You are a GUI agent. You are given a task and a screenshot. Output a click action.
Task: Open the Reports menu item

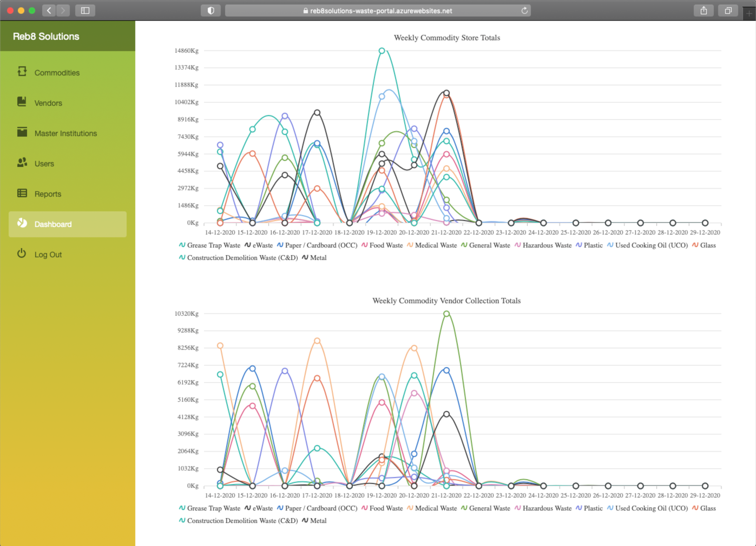pyautogui.click(x=48, y=194)
